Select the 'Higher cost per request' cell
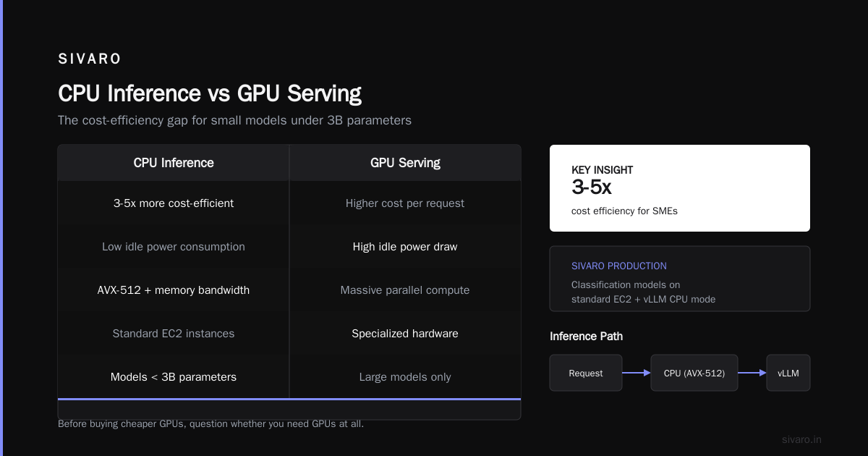868x456 pixels. (405, 203)
